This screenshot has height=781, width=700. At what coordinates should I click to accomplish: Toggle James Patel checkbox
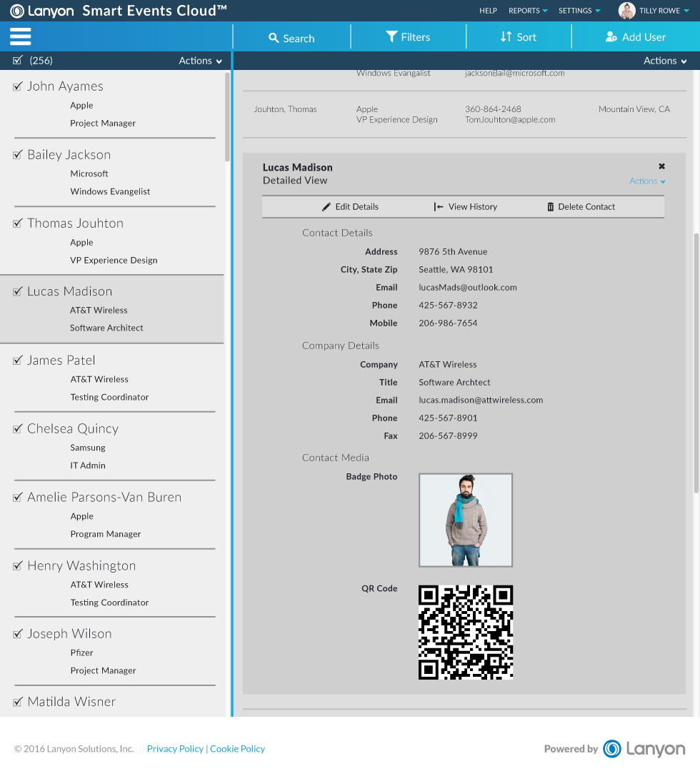[18, 360]
